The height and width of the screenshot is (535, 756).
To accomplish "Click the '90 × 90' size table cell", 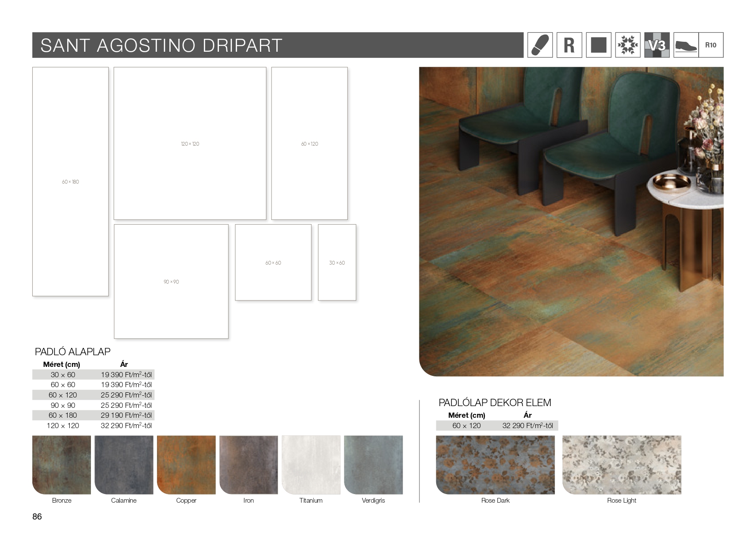I will 63,405.
